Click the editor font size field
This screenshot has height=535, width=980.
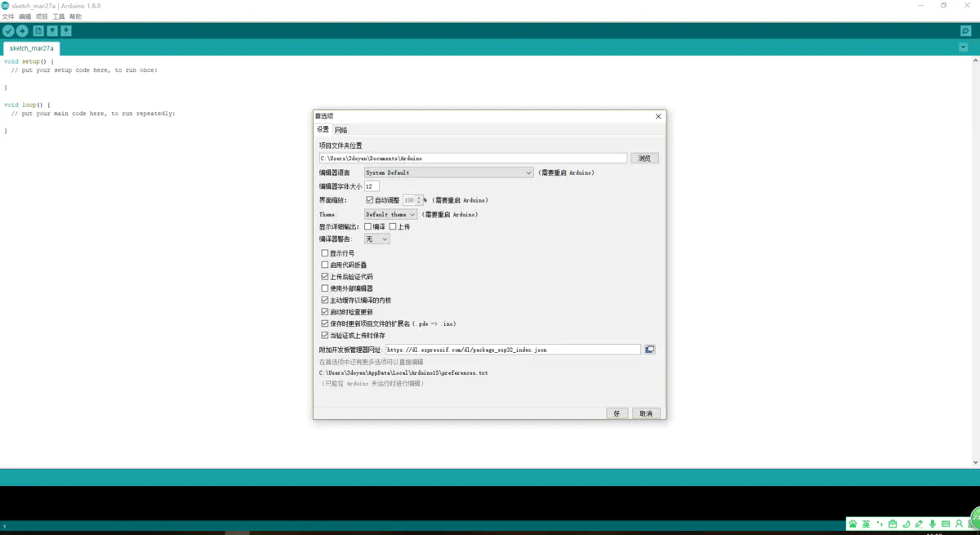372,186
